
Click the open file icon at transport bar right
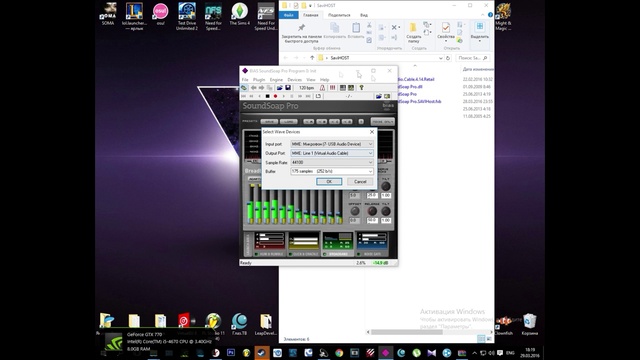(x=379, y=96)
